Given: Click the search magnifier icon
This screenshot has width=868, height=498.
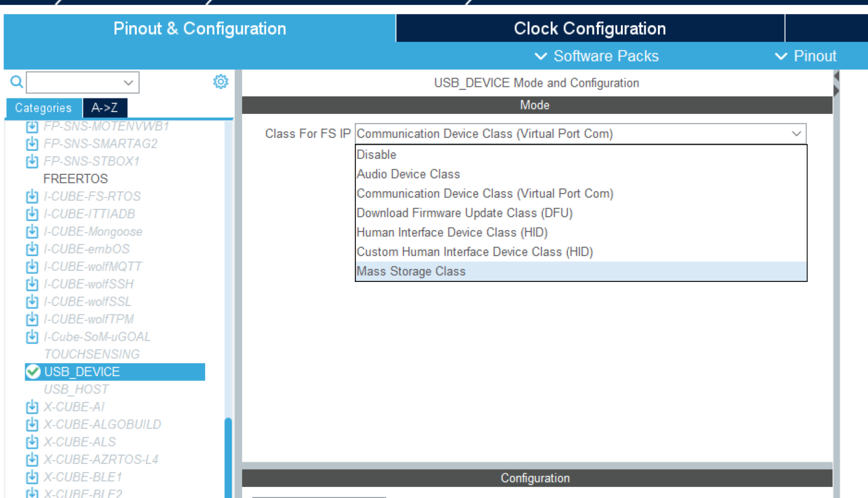Looking at the screenshot, I should click(x=16, y=81).
